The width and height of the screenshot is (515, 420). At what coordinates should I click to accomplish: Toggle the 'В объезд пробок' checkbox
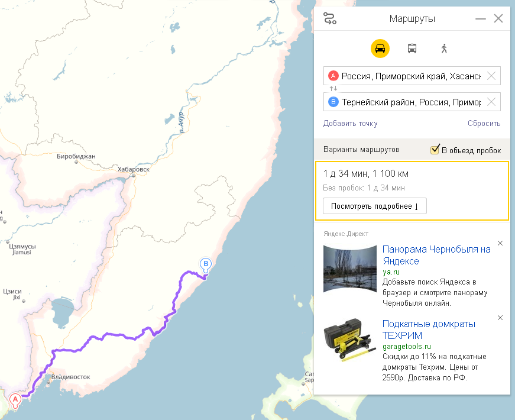[435, 150]
